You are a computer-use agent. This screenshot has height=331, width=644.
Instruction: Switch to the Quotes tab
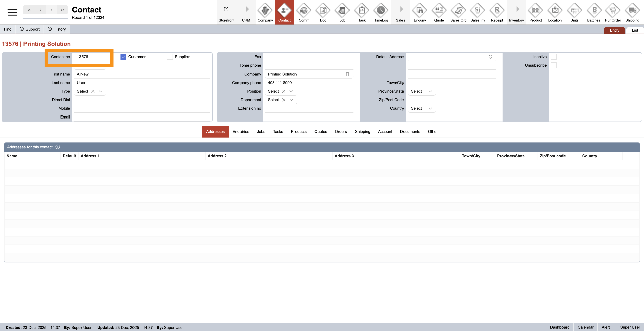click(x=320, y=132)
